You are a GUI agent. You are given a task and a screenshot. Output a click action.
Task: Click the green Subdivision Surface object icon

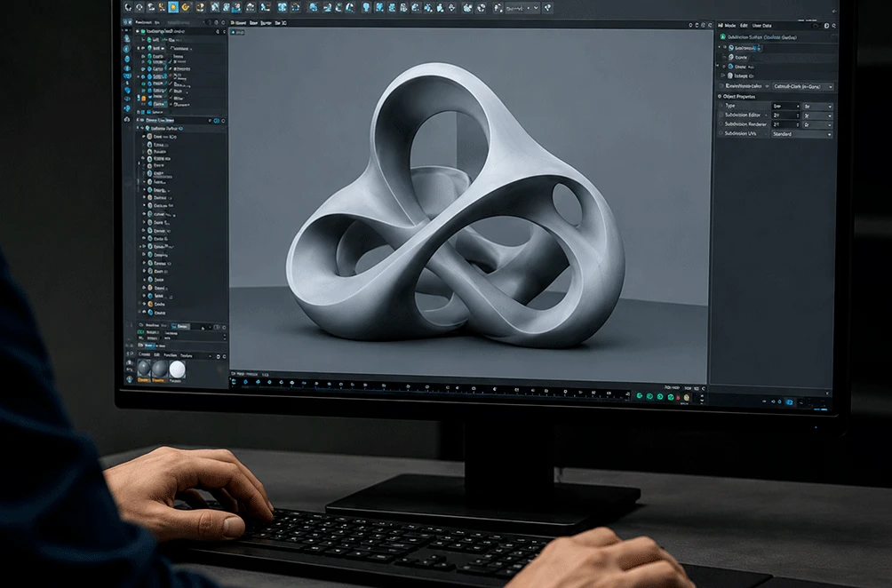[x=723, y=37]
